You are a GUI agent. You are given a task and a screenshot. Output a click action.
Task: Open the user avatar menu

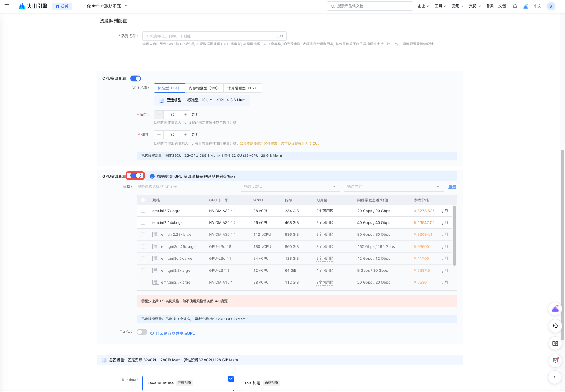click(x=551, y=6)
